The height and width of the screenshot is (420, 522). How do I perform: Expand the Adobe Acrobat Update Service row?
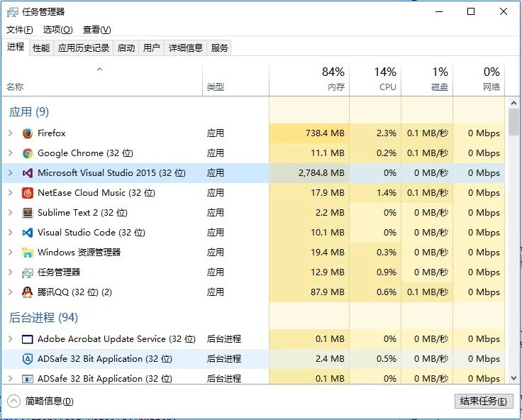pyautogui.click(x=11, y=338)
